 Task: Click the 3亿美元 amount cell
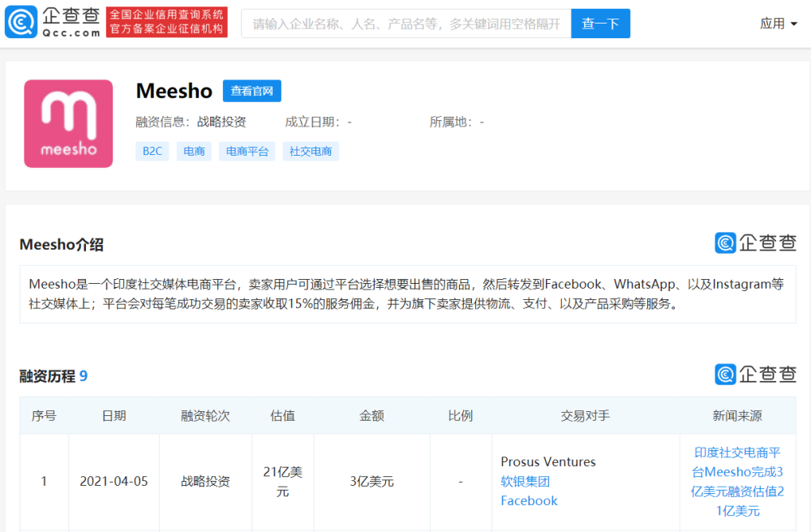tap(372, 482)
